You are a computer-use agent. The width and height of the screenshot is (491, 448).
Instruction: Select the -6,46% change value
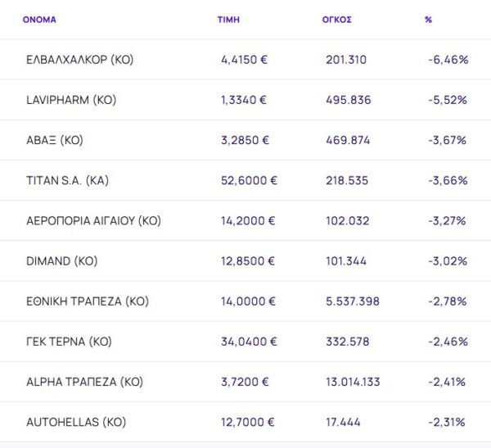pos(447,60)
